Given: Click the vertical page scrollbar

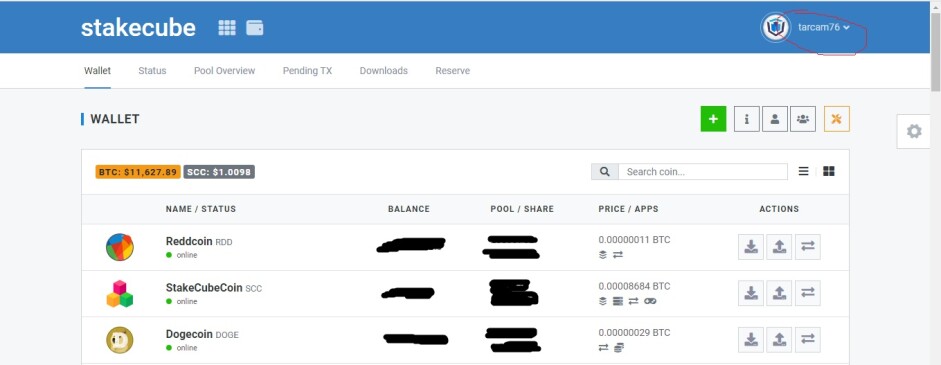Looking at the screenshot, I should [936, 51].
